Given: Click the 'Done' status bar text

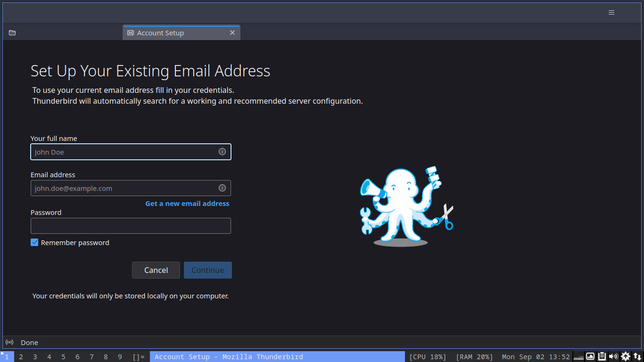Looking at the screenshot, I should [29, 343].
